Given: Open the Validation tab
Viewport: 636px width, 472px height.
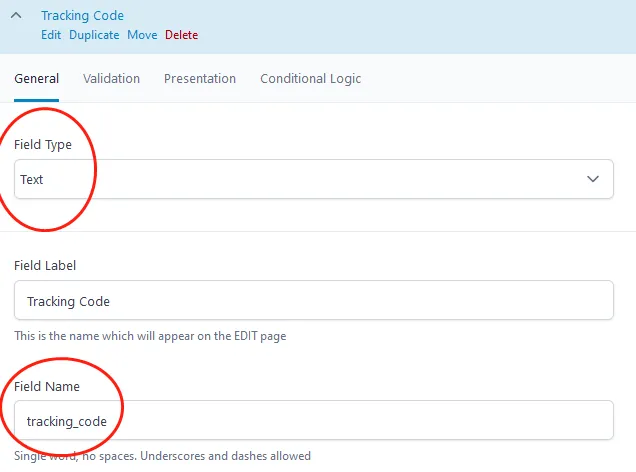Looking at the screenshot, I should 111,79.
